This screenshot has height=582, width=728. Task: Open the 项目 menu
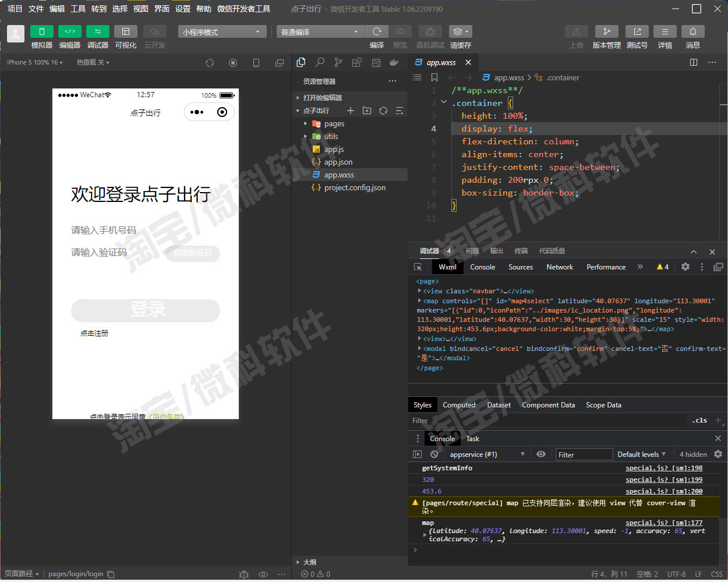pos(15,9)
